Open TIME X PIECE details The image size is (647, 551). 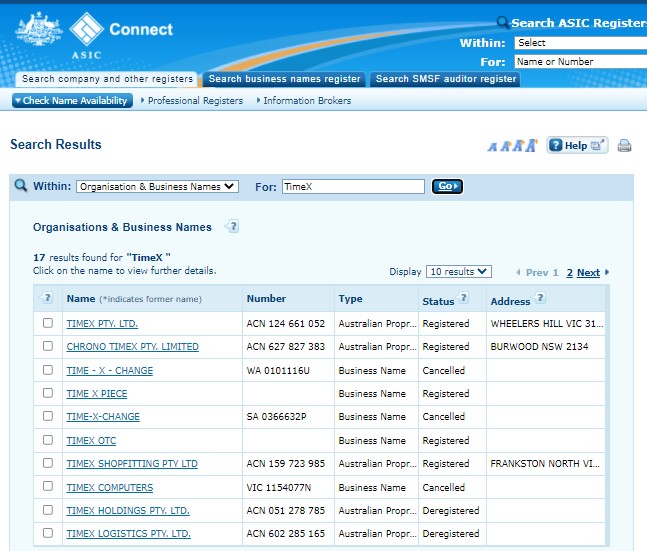tap(97, 394)
